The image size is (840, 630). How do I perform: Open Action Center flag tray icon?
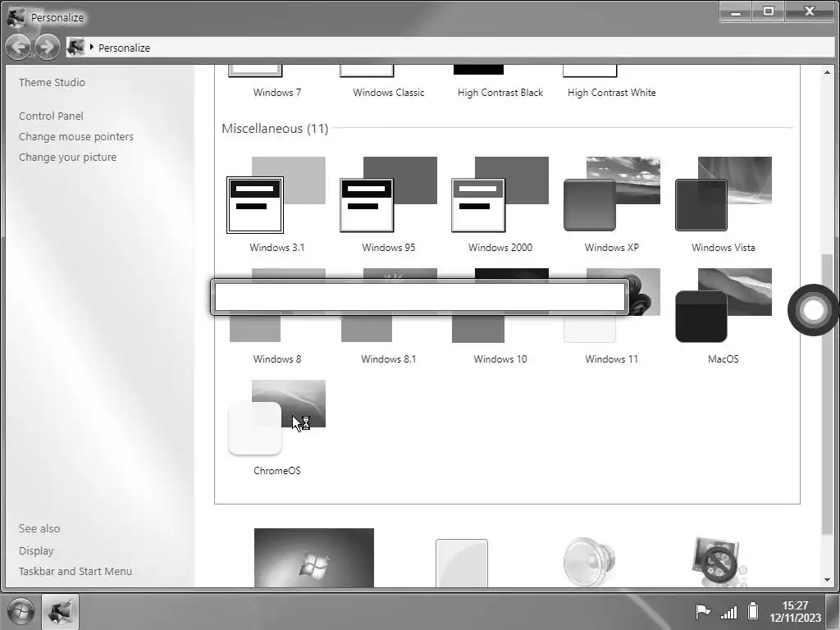702,611
